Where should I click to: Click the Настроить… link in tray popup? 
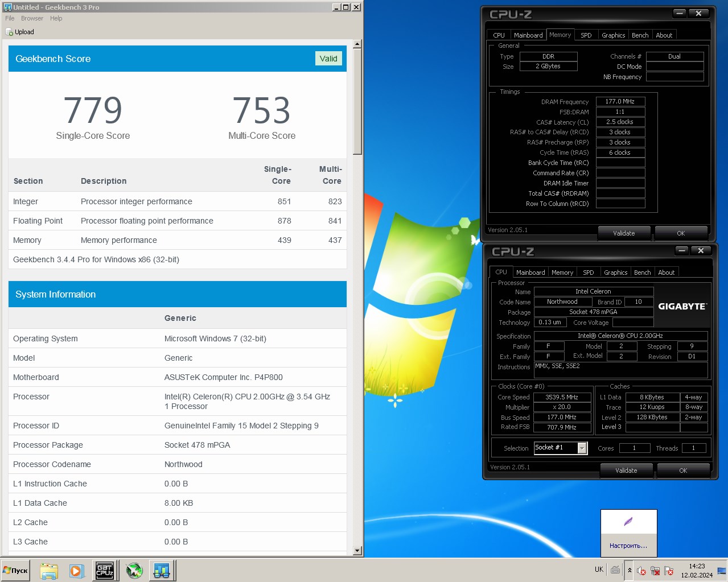tap(628, 546)
